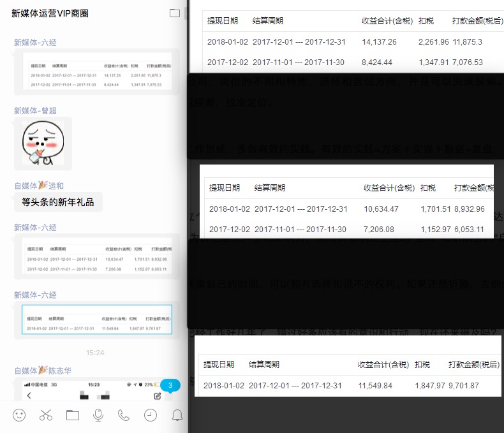Open the folder icon beside the group title
This screenshot has height=433, width=504.
point(175,13)
